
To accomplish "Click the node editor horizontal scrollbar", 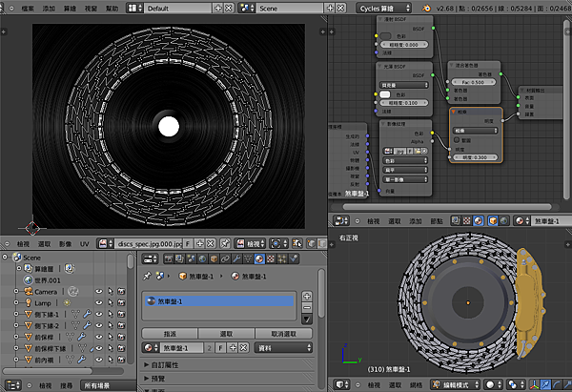I will tap(447, 207).
